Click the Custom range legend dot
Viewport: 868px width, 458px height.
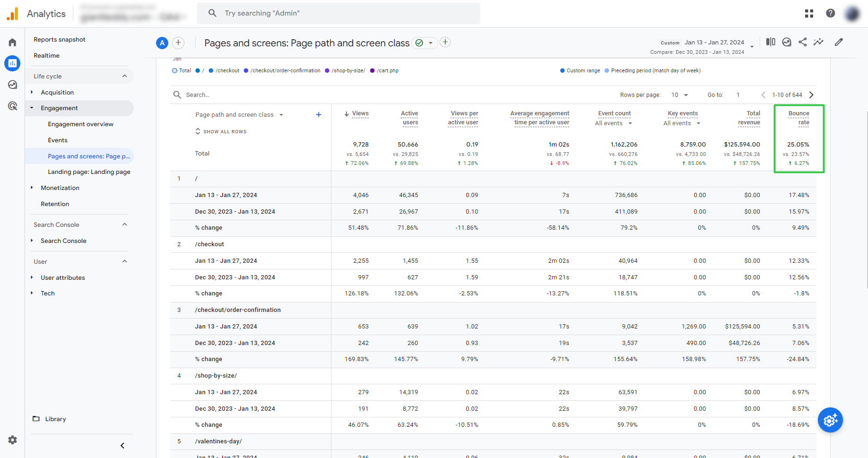tap(563, 70)
